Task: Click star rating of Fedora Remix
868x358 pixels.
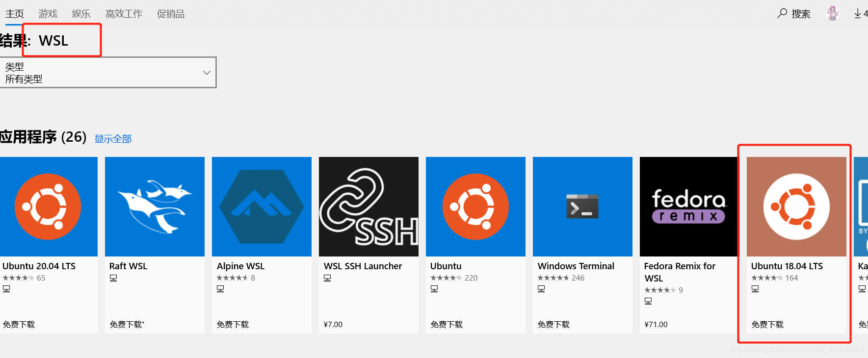Action: point(660,290)
